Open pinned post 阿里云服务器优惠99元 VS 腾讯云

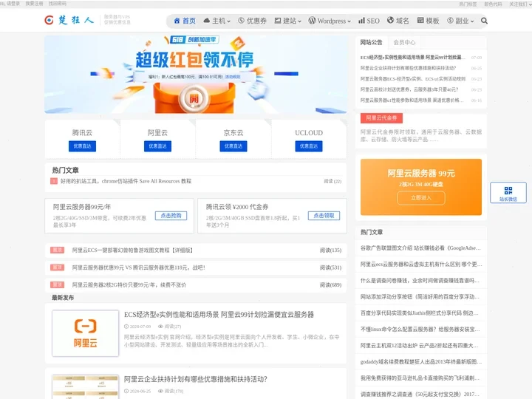pyautogui.click(x=138, y=267)
